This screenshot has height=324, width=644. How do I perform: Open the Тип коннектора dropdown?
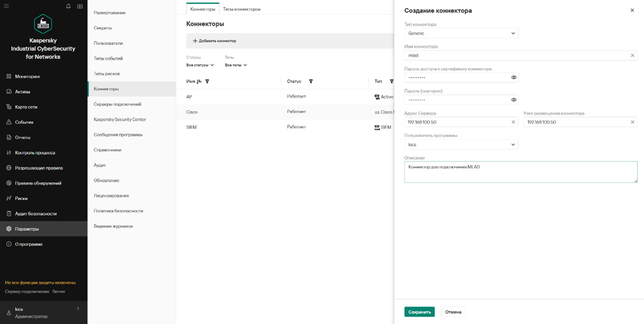tap(461, 33)
